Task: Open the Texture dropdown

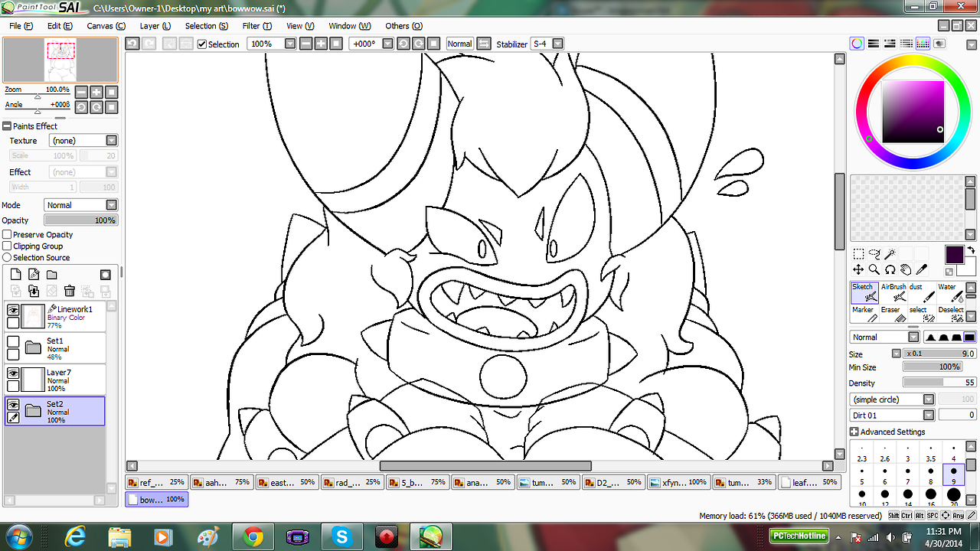Action: (x=112, y=141)
